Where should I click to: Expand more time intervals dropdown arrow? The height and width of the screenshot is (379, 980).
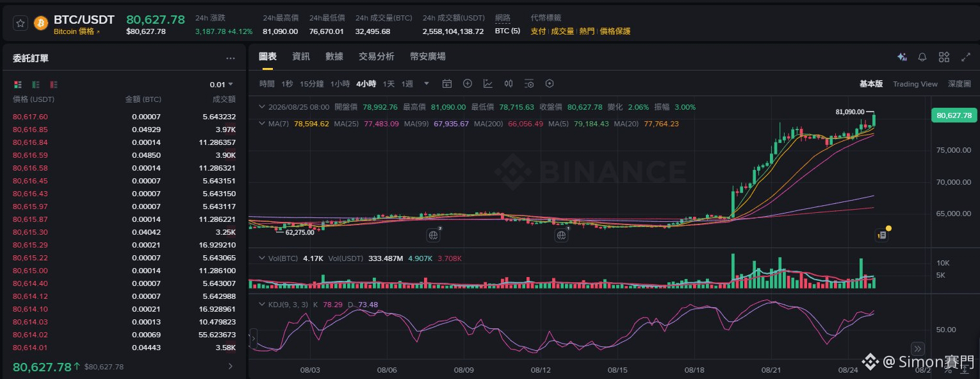[x=427, y=83]
